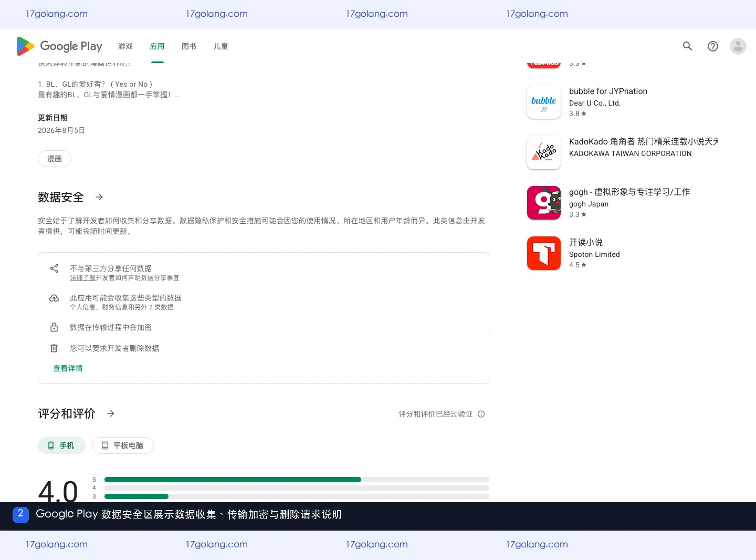Open the 开读小说 app icon
The height and width of the screenshot is (560, 756).
(544, 253)
